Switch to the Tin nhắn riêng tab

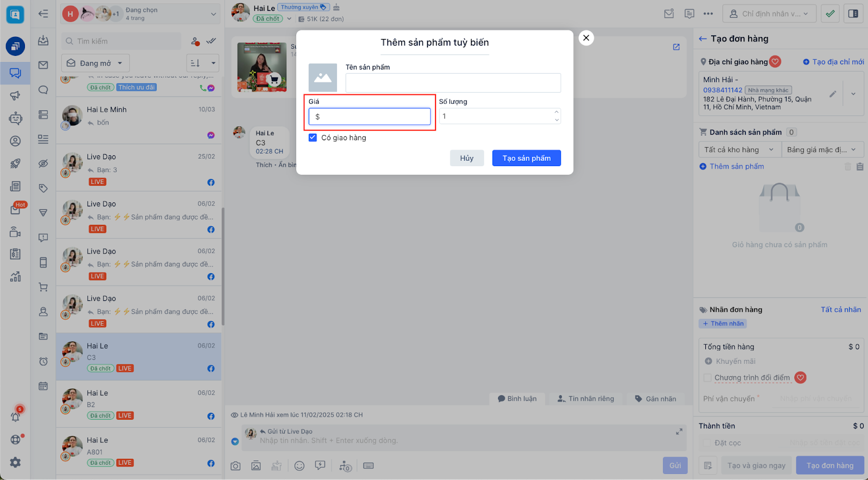tap(586, 399)
